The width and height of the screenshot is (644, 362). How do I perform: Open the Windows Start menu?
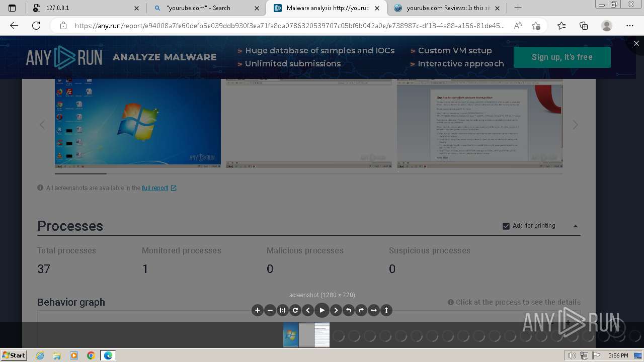point(14,355)
